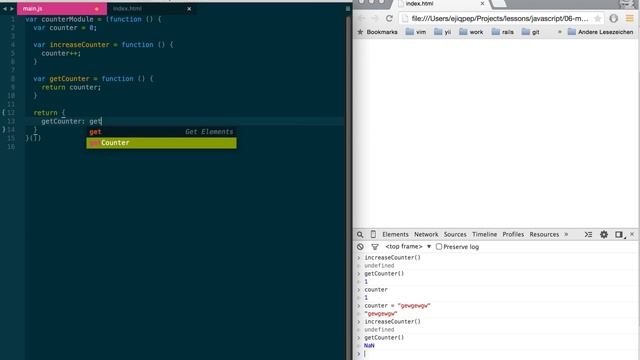640x360 pixels.
Task: Switch to the Profiles tab
Action: pos(513,234)
